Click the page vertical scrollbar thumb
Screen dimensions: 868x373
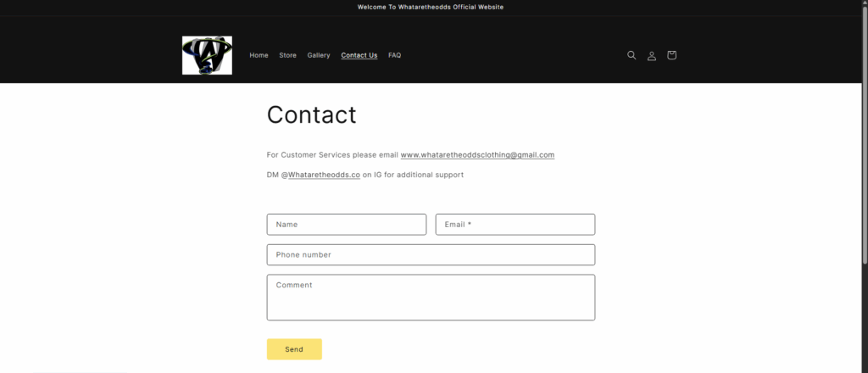(865, 133)
